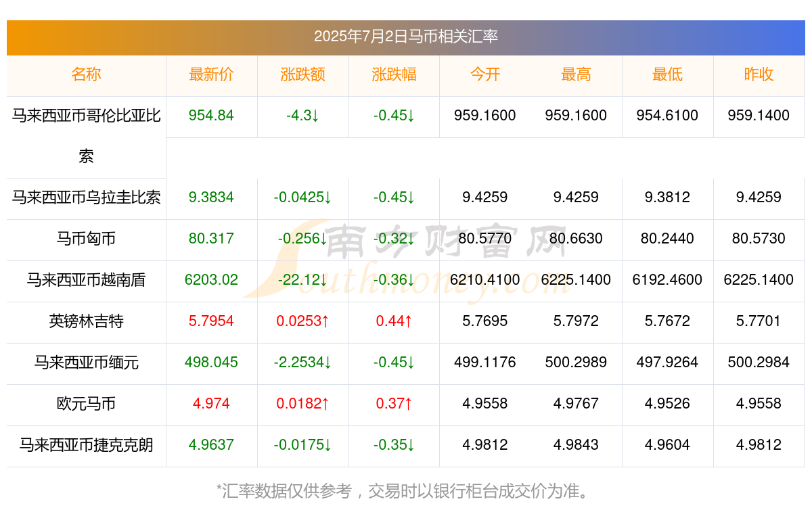This screenshot has height=512, width=812.
Task: Select the 昨收 column header
Action: pos(759,74)
